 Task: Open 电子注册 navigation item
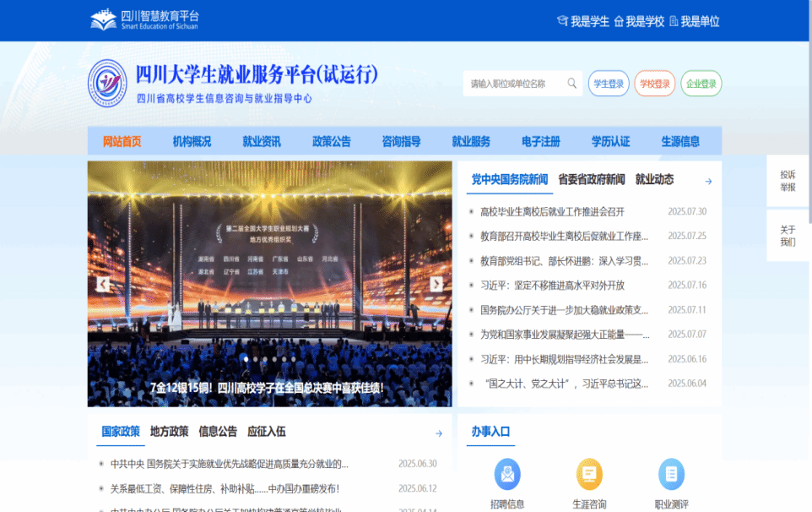click(x=541, y=141)
